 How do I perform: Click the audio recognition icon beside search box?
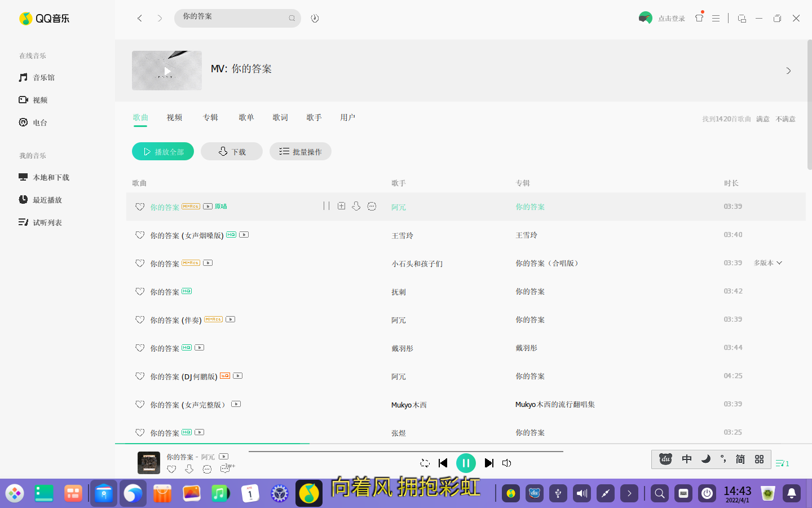point(315,18)
